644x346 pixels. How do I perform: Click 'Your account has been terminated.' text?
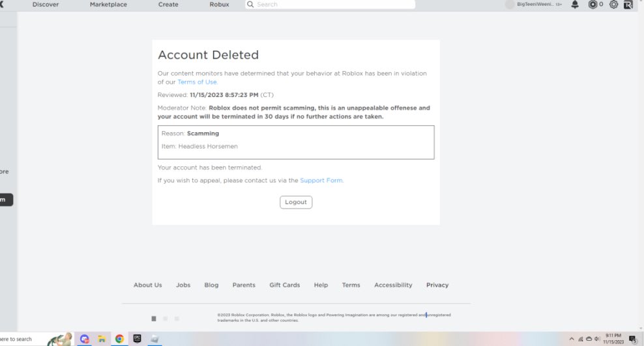click(x=210, y=167)
